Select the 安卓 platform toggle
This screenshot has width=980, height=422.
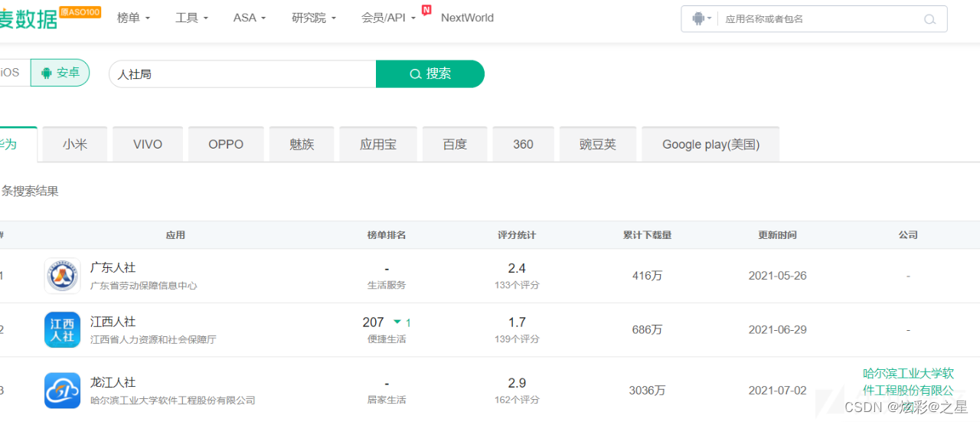pos(60,73)
